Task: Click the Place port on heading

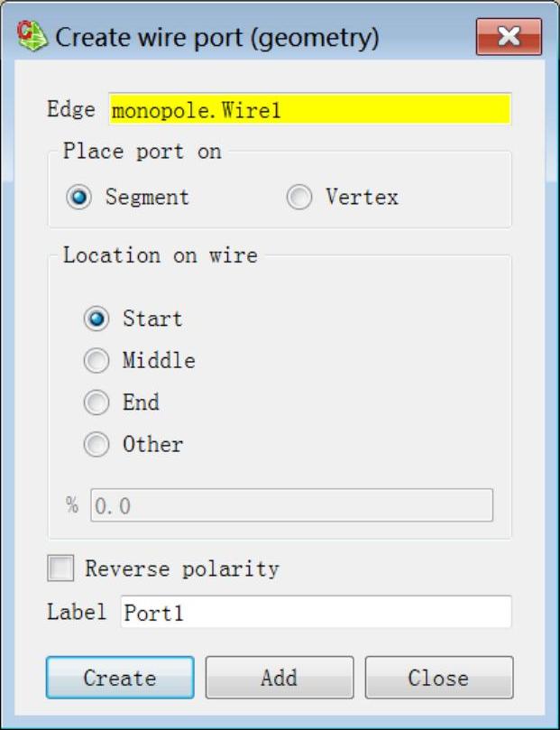Action: 142,151
